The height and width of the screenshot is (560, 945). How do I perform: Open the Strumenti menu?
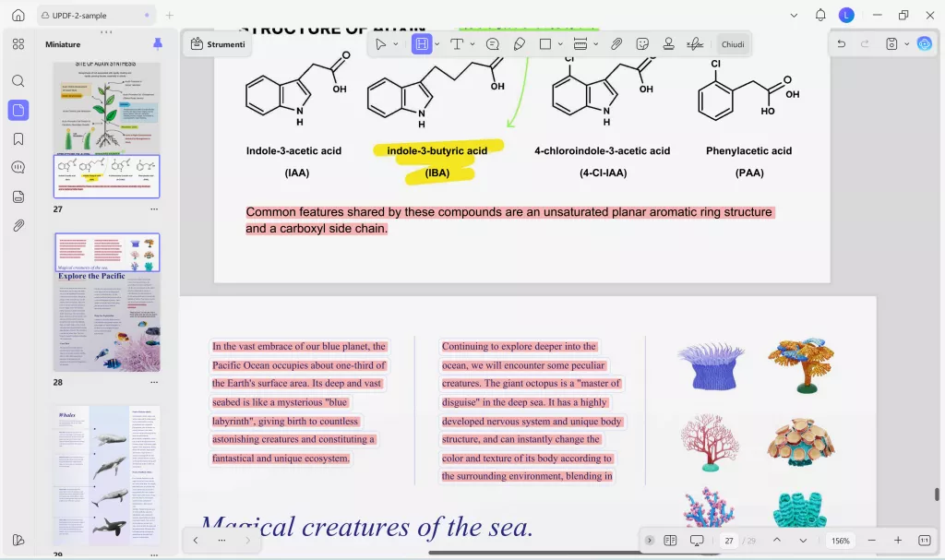217,43
